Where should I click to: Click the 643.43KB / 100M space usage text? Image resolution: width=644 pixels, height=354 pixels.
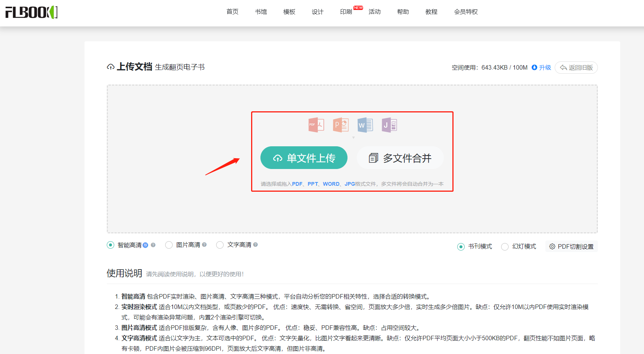coord(504,67)
